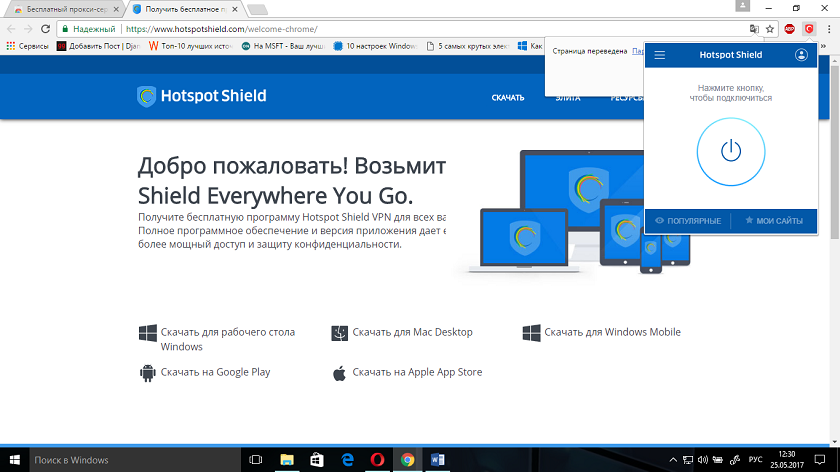Screen dimensions: 840x472
Task: Bookmark this page with the star icon
Action: [x=770, y=29]
